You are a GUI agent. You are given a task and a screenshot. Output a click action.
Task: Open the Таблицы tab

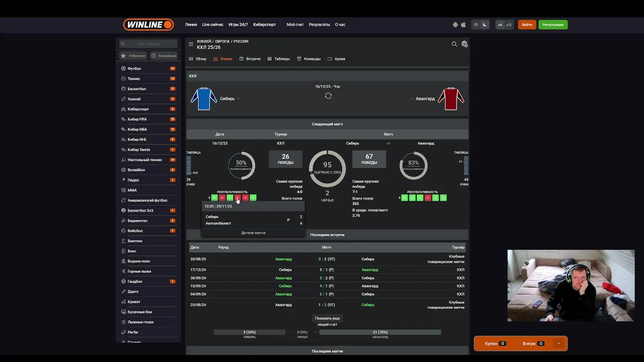(279, 59)
